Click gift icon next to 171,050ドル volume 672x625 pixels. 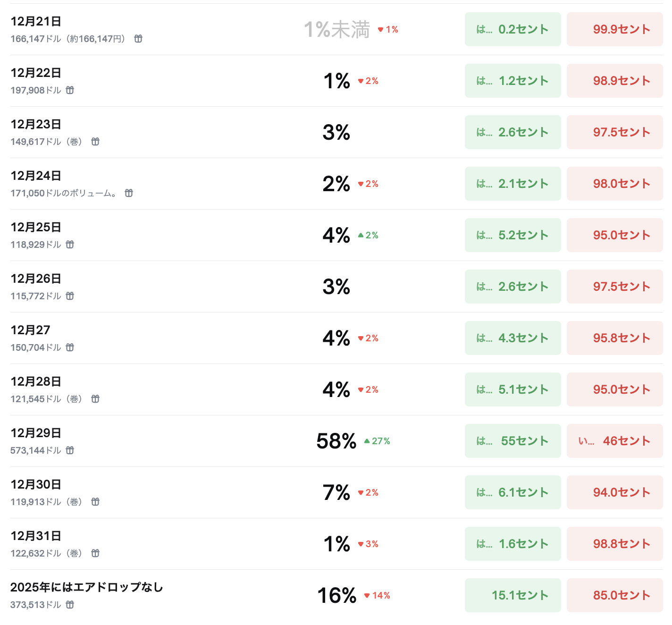129,193
